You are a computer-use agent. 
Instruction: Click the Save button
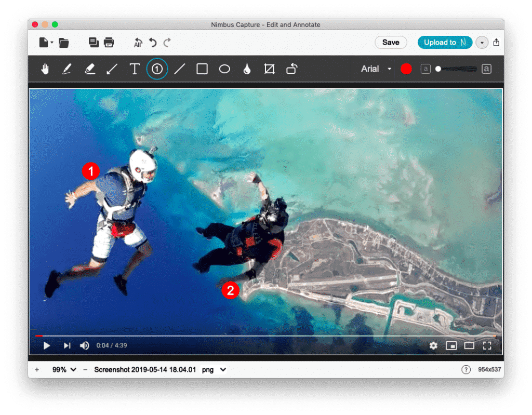point(391,42)
